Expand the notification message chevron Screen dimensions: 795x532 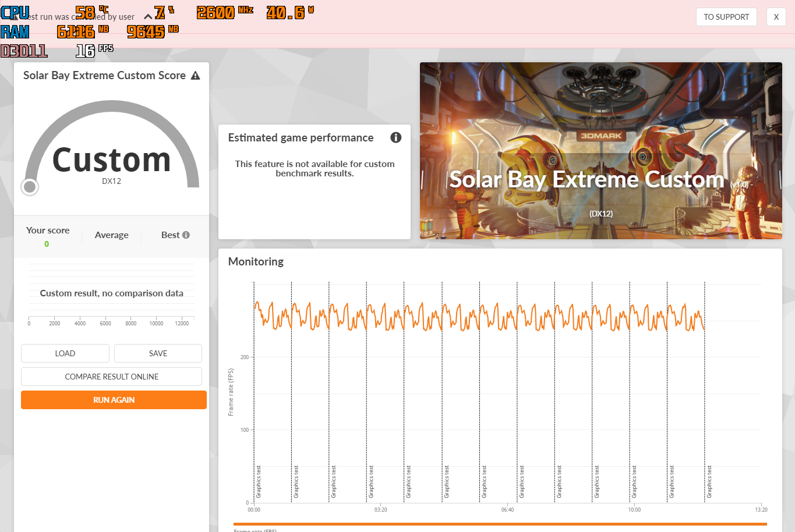pyautogui.click(x=148, y=17)
